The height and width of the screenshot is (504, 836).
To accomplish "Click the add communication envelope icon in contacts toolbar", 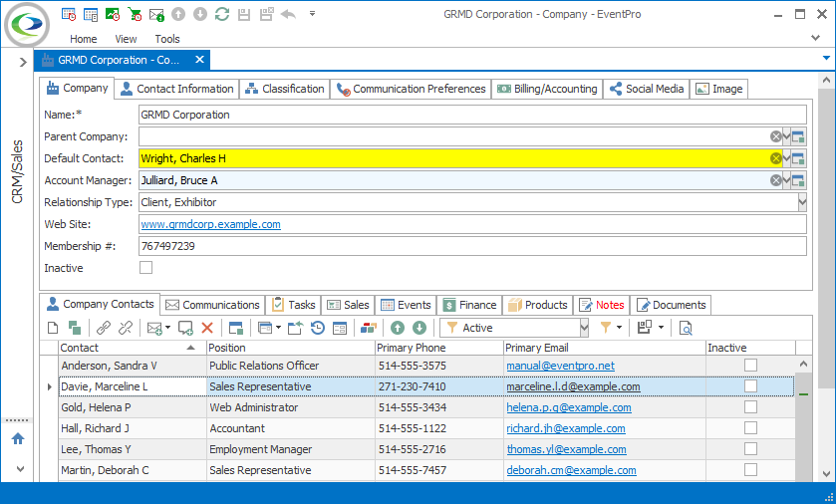I will [155, 328].
